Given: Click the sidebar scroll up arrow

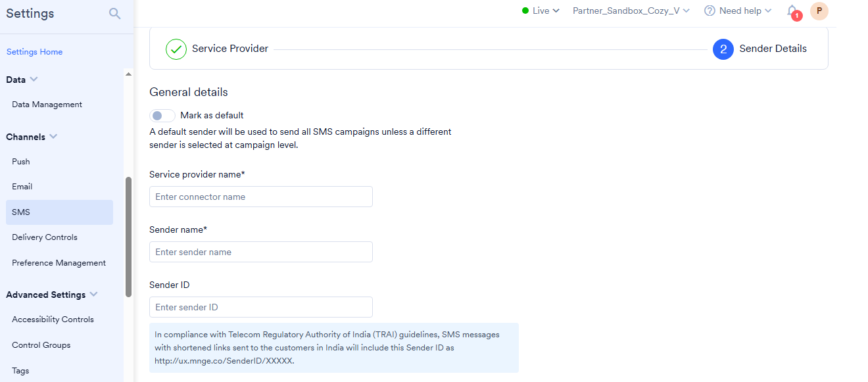Looking at the screenshot, I should pos(128,74).
